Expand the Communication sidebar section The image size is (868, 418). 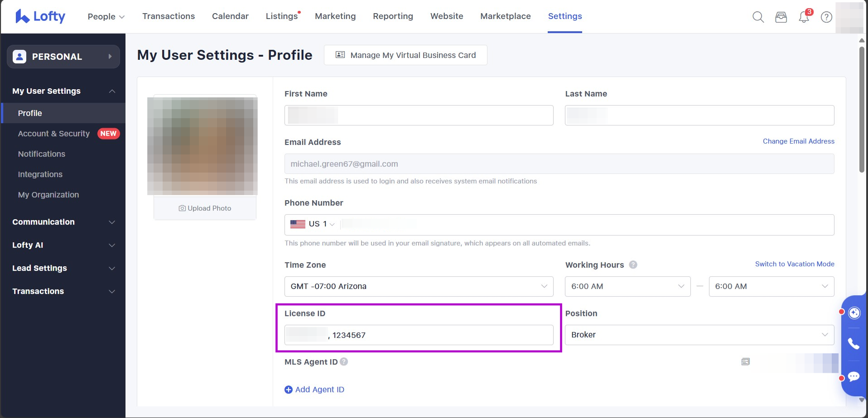(63, 222)
